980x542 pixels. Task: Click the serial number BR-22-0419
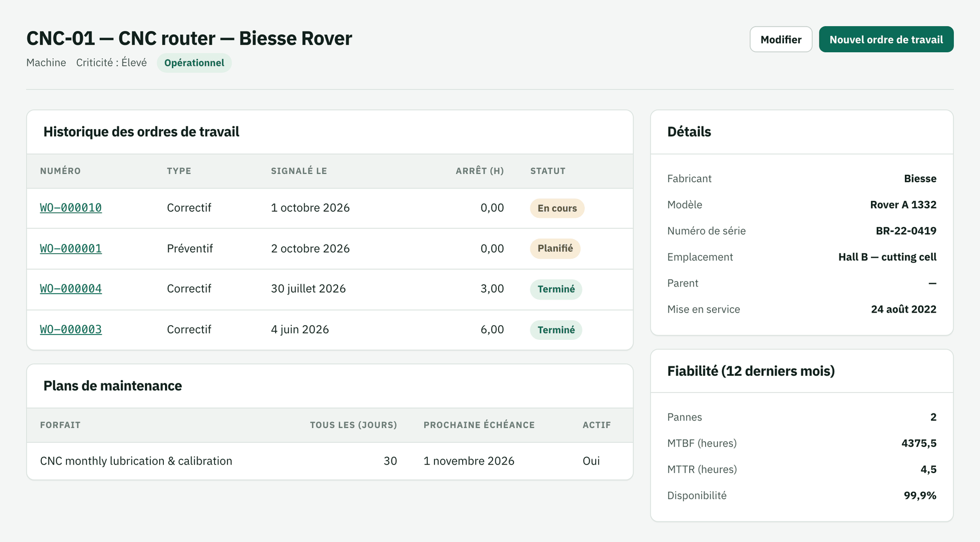click(x=906, y=231)
